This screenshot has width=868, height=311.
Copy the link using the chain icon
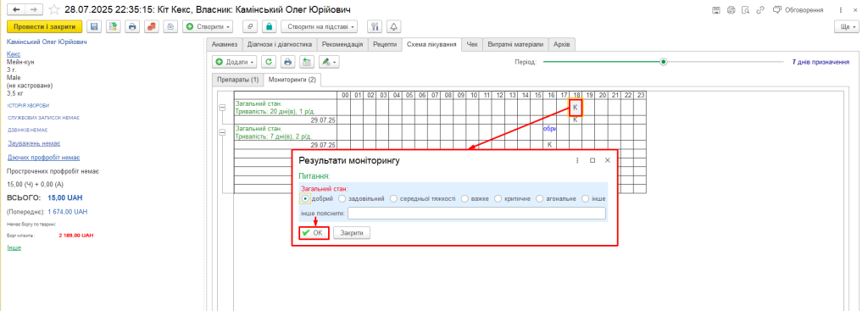point(760,10)
